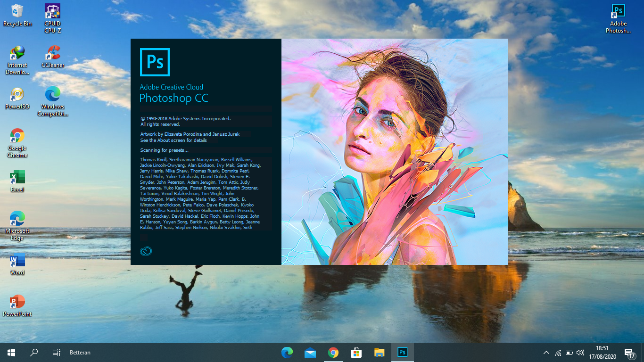Click the Ps logo on splash screen
The width and height of the screenshot is (644, 362).
[x=155, y=62]
